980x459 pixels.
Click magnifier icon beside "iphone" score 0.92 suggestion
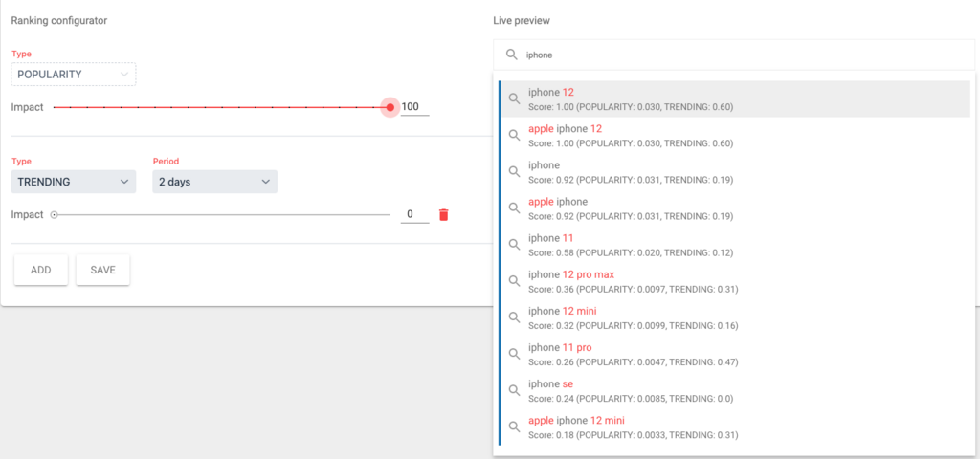[x=514, y=172]
